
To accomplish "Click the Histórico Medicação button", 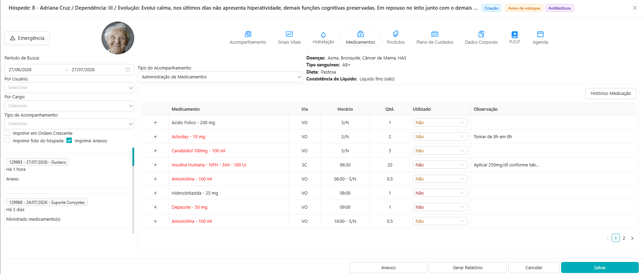I will point(611,94).
